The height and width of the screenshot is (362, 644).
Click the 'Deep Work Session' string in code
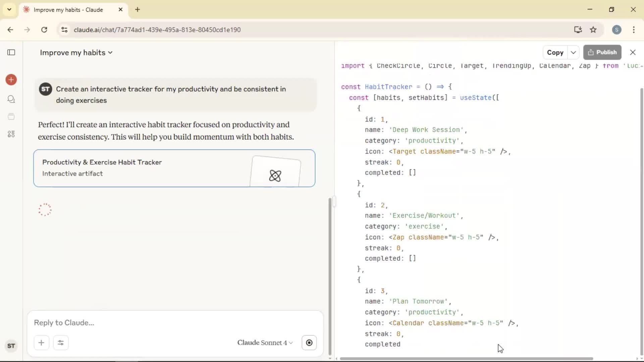pos(426,130)
